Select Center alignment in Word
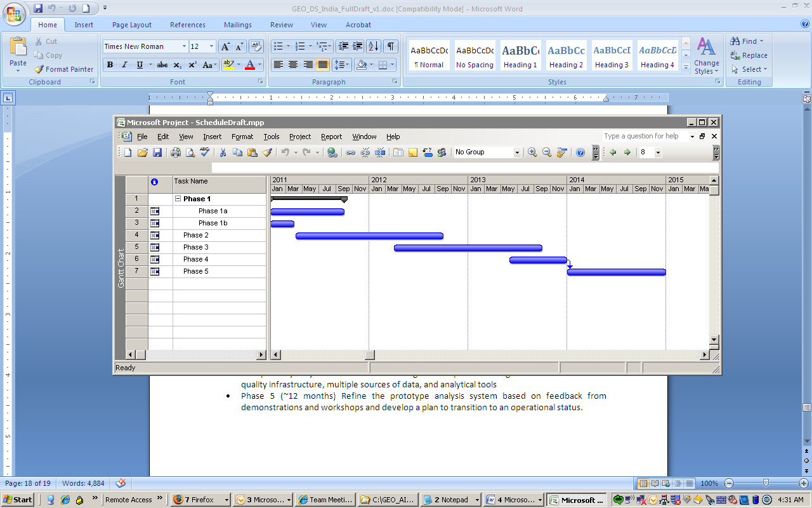The image size is (812, 508). (293, 65)
